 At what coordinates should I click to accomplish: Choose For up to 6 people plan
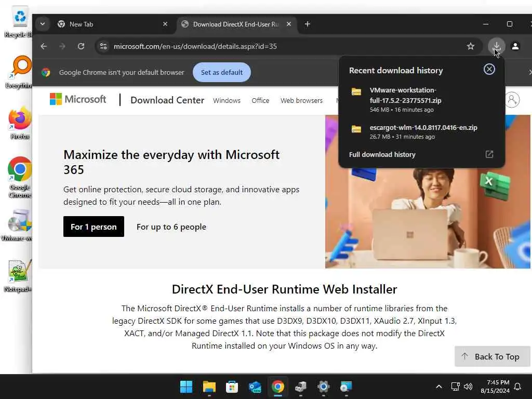click(x=171, y=227)
